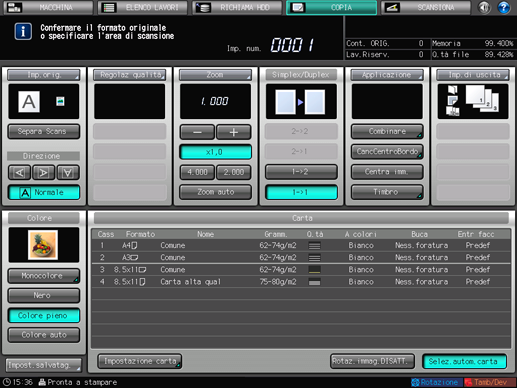Screen dimensions: 517x388
Task: Select the x1,0 zoom preset
Action: (x=215, y=152)
